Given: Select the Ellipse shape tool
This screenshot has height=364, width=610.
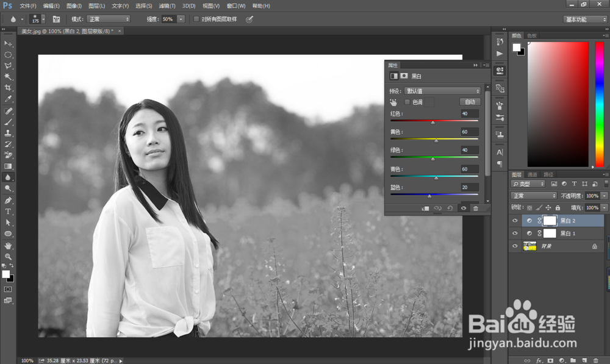Looking at the screenshot, I should pyautogui.click(x=8, y=234).
